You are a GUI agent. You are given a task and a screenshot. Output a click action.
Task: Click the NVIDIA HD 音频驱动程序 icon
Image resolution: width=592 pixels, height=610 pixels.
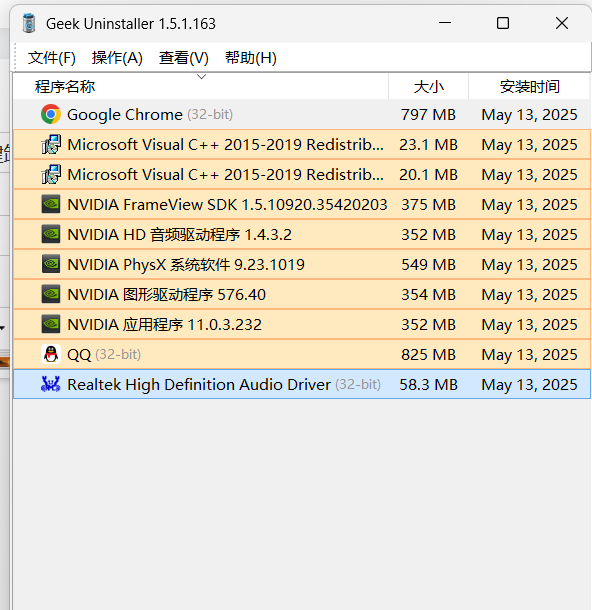(x=51, y=234)
